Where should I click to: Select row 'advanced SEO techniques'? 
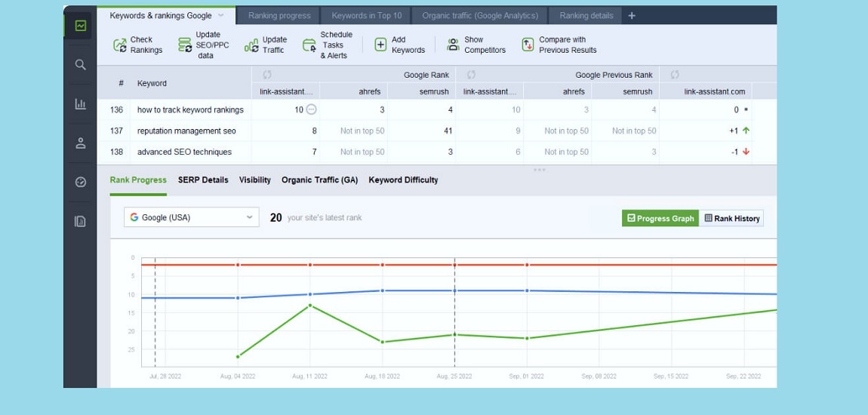pyautogui.click(x=436, y=152)
